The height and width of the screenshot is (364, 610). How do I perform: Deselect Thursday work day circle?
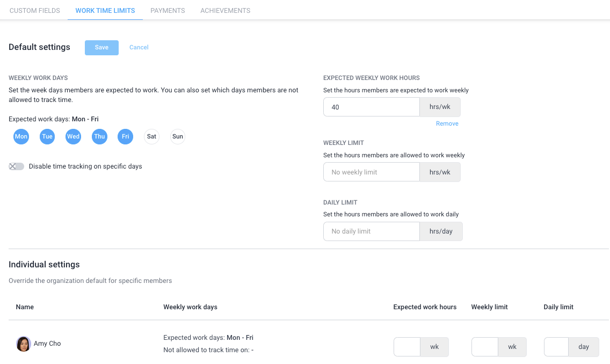pos(99,136)
